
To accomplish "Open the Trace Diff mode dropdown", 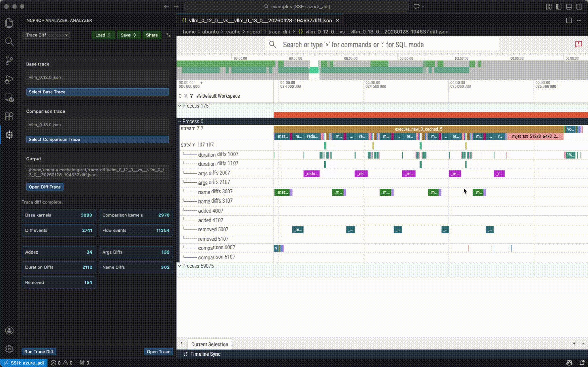I will pyautogui.click(x=46, y=35).
